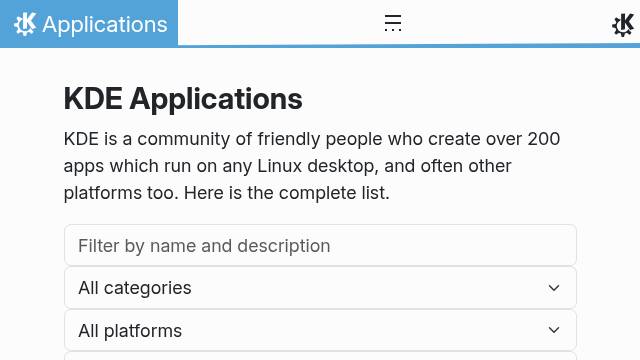The height and width of the screenshot is (360, 640).
Task: Open the hamburger navigation menu
Action: (x=393, y=23)
